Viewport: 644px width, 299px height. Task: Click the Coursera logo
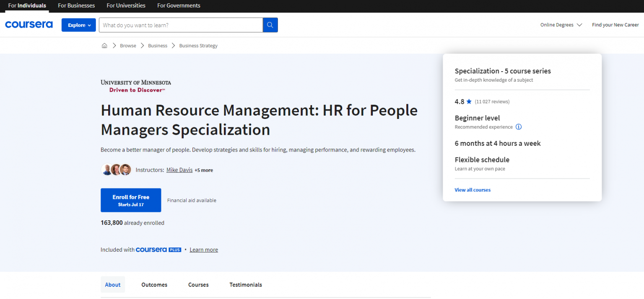coord(29,24)
